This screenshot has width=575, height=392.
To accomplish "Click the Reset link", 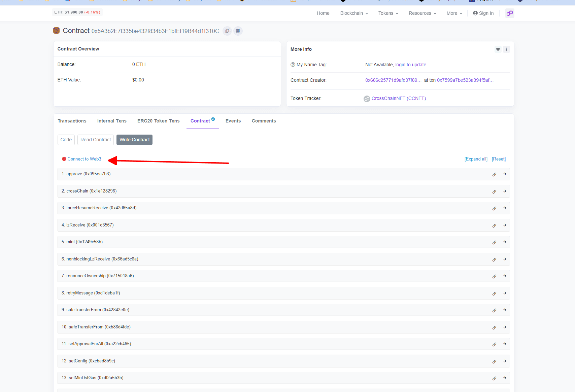I will (x=499, y=159).
